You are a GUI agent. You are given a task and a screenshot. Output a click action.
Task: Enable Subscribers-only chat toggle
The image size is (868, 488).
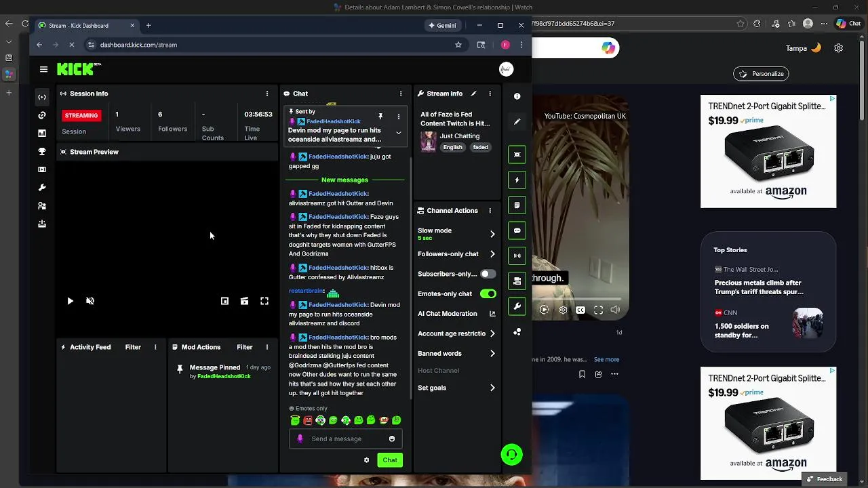(x=488, y=274)
